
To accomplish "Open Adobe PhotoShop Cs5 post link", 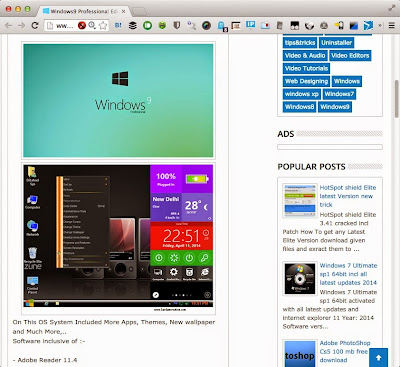I will pos(345,351).
